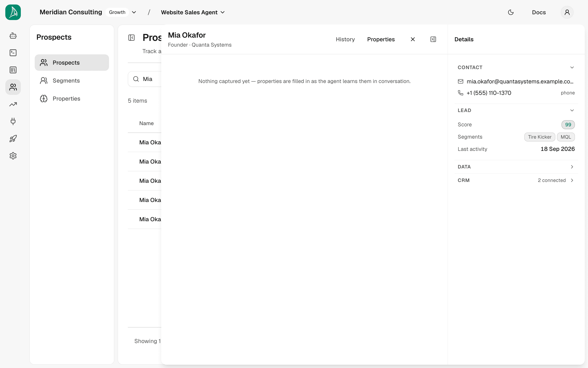Image resolution: width=588 pixels, height=368 pixels.
Task: Open the rocket launch sidebar icon
Action: pyautogui.click(x=13, y=139)
